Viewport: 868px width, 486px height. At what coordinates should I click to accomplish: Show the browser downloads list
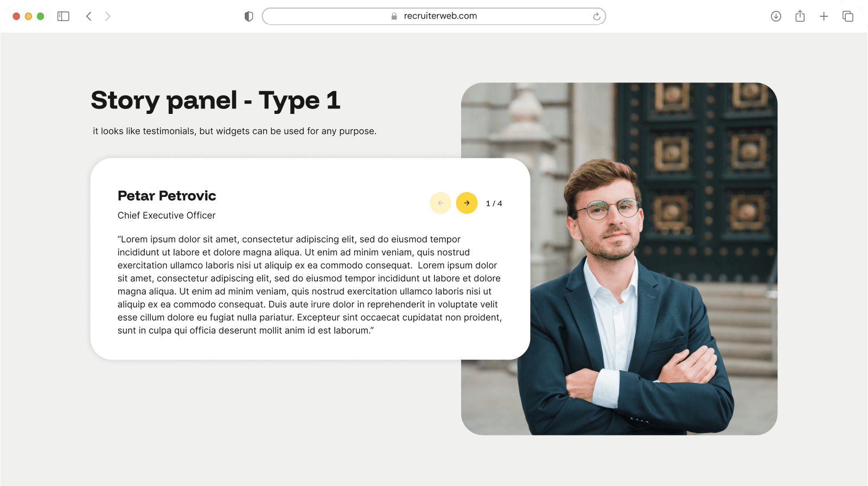click(776, 16)
